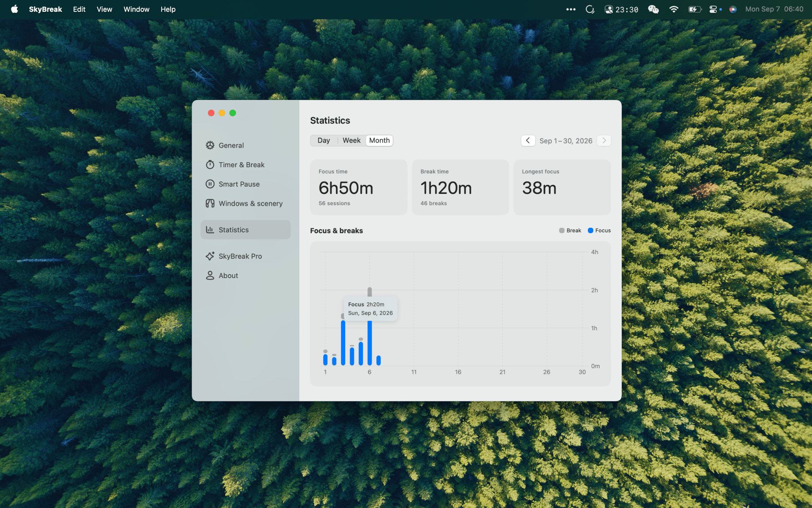
Task: Go to the next month with the right chevron
Action: 604,141
